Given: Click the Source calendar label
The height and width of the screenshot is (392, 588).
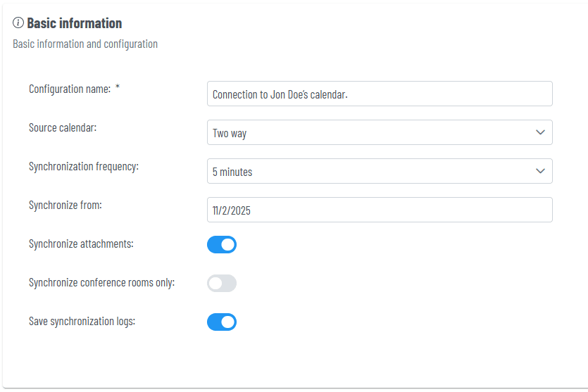Looking at the screenshot, I should pyautogui.click(x=63, y=128).
